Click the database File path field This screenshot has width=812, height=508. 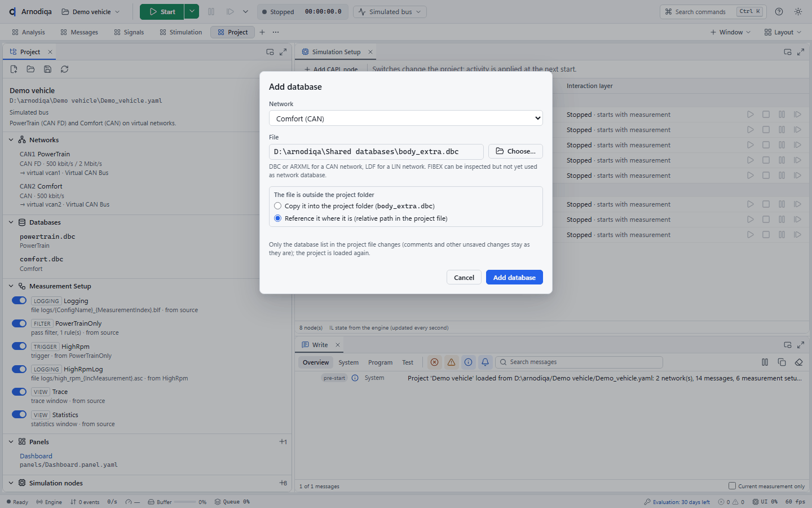(376, 151)
